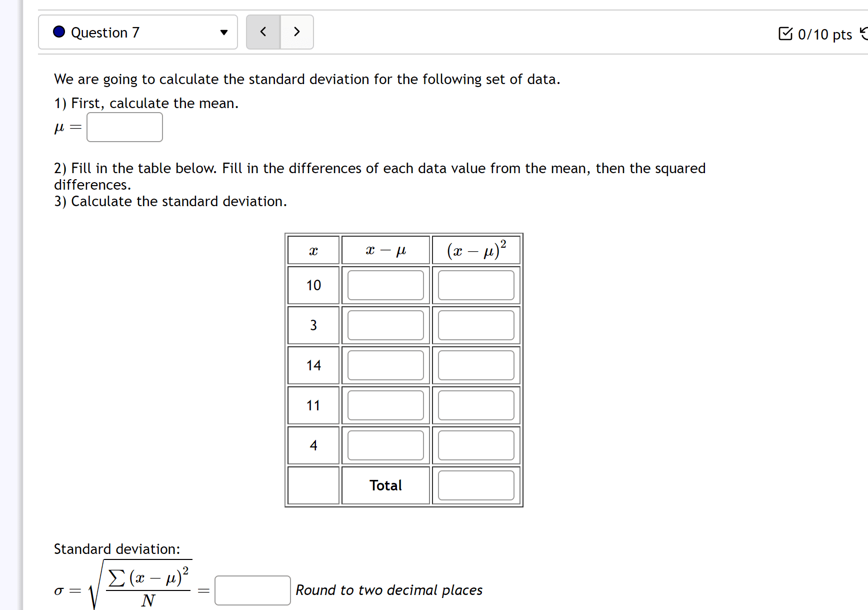Viewport: 868px width, 610px height.
Task: Click the squared difference field for 14
Action: [x=476, y=365]
